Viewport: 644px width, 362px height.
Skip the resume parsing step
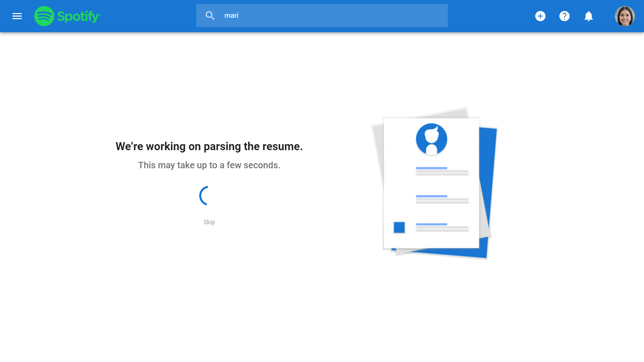coord(209,222)
